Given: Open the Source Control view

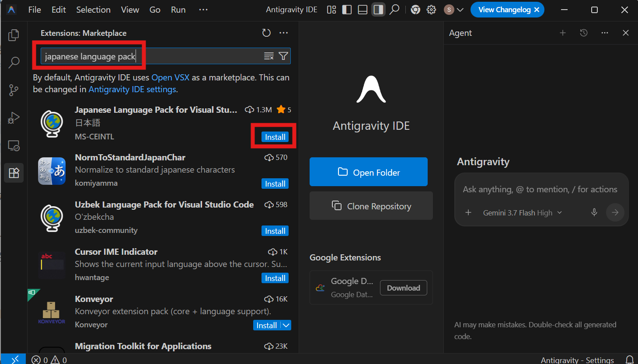Looking at the screenshot, I should click(14, 90).
